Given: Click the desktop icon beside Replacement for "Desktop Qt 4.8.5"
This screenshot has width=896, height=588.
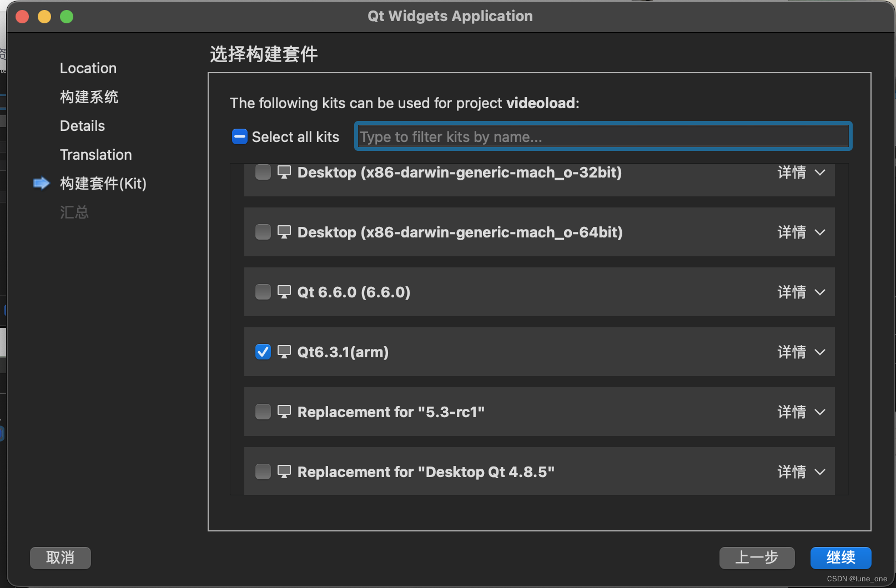Looking at the screenshot, I should coord(284,471).
